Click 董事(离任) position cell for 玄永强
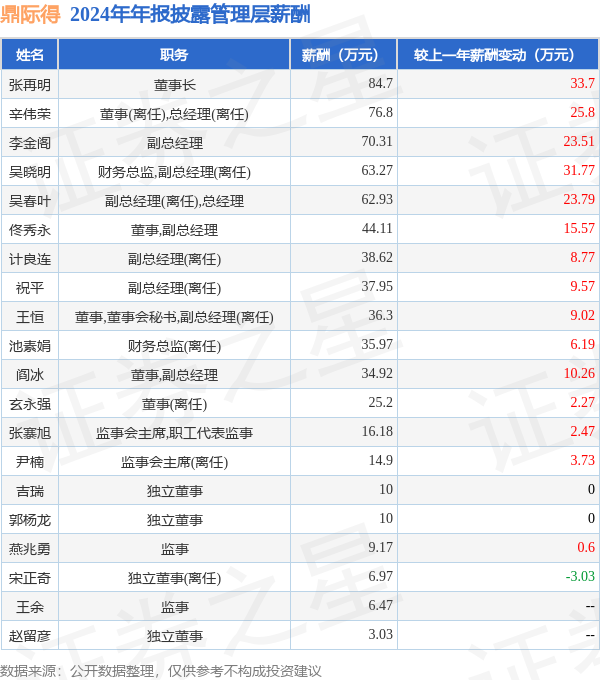This screenshot has height=680, width=600. pos(174,405)
